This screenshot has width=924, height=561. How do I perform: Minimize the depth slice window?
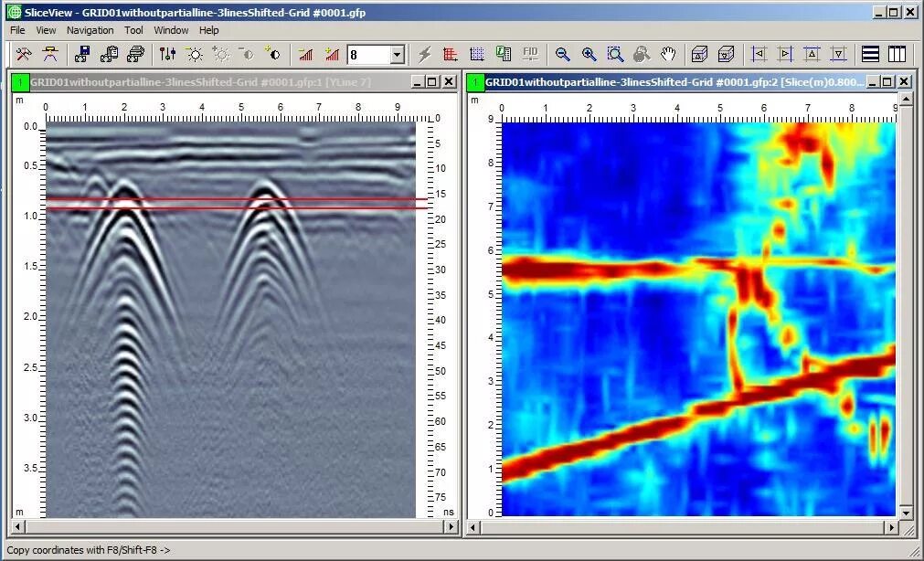[872, 82]
